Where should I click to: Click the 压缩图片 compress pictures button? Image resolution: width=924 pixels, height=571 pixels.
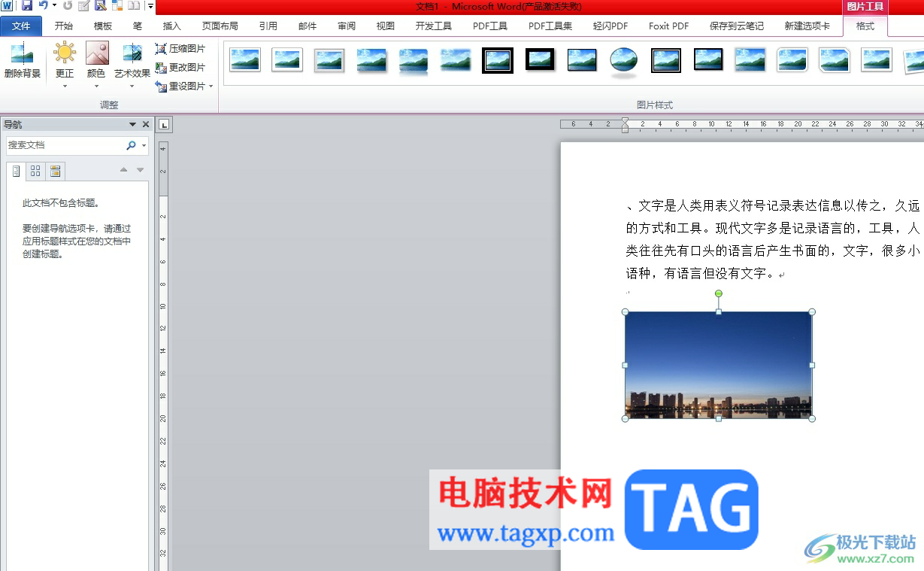pyautogui.click(x=180, y=49)
